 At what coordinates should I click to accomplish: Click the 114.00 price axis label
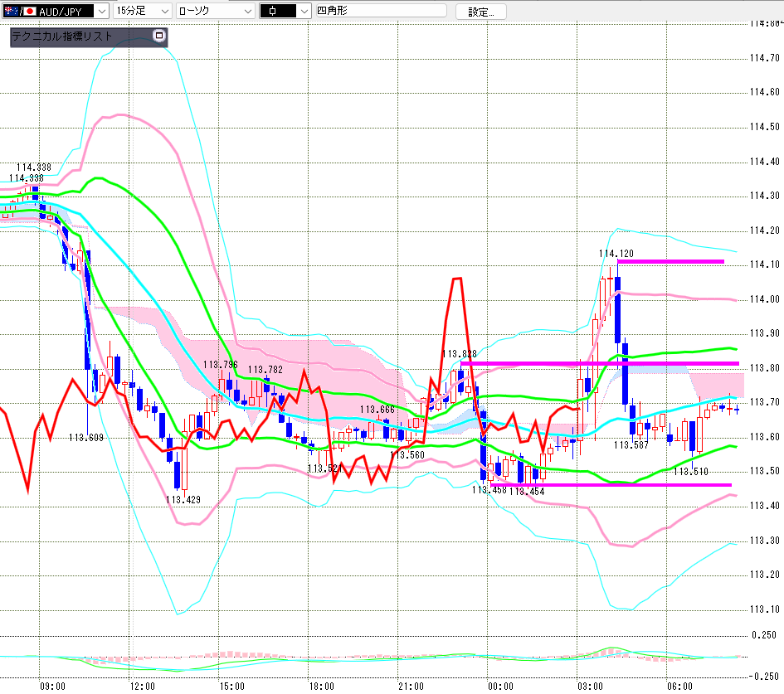tap(764, 299)
